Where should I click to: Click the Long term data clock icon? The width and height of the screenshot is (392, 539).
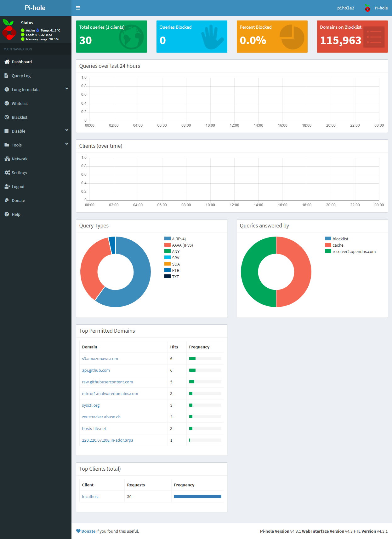pos(7,89)
